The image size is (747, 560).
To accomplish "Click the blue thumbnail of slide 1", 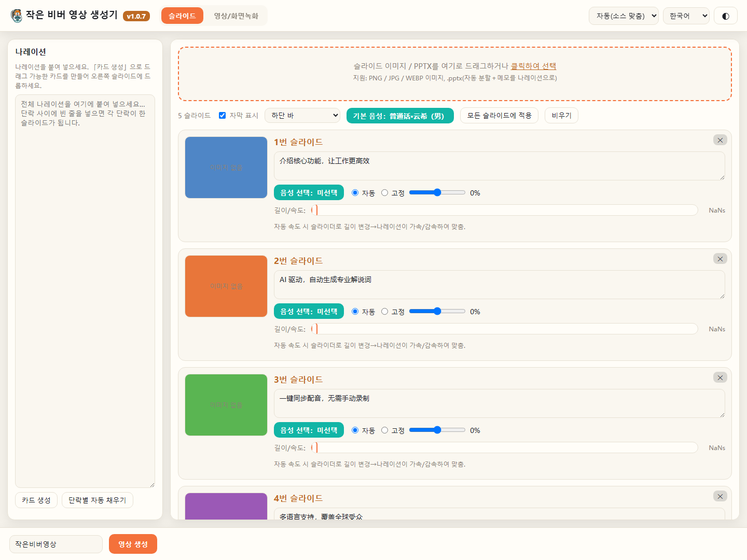I will [226, 167].
